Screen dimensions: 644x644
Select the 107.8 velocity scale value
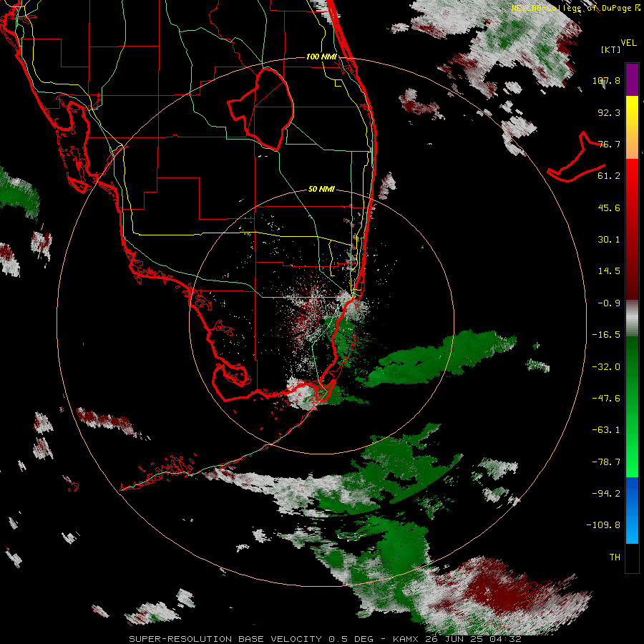point(606,80)
